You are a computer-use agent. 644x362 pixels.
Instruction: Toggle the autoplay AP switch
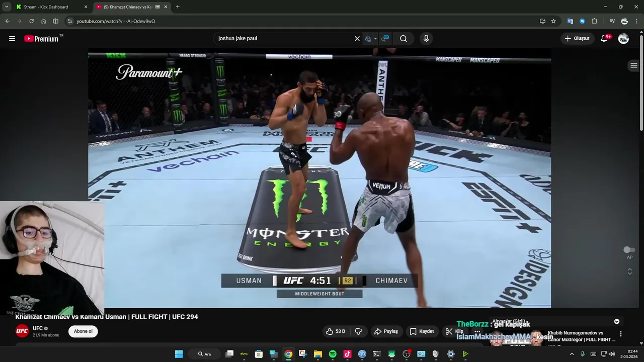coord(629,250)
